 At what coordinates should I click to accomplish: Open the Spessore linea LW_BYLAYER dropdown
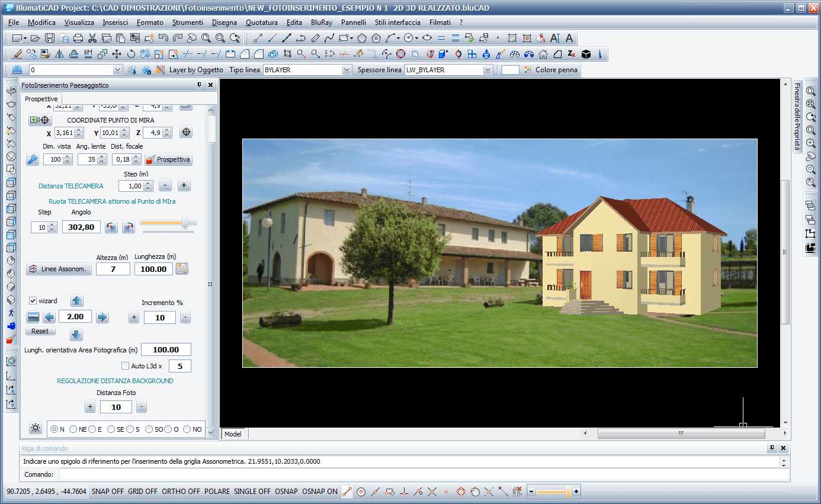coord(488,70)
